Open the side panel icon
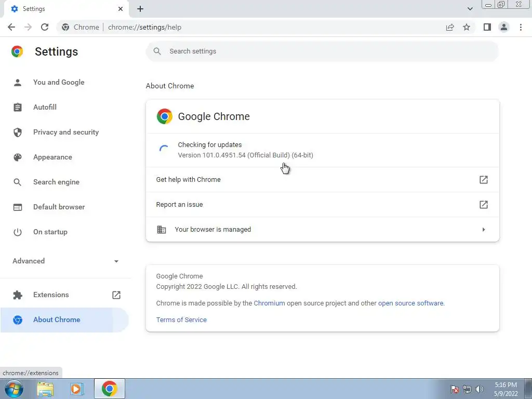532x399 pixels. click(487, 27)
